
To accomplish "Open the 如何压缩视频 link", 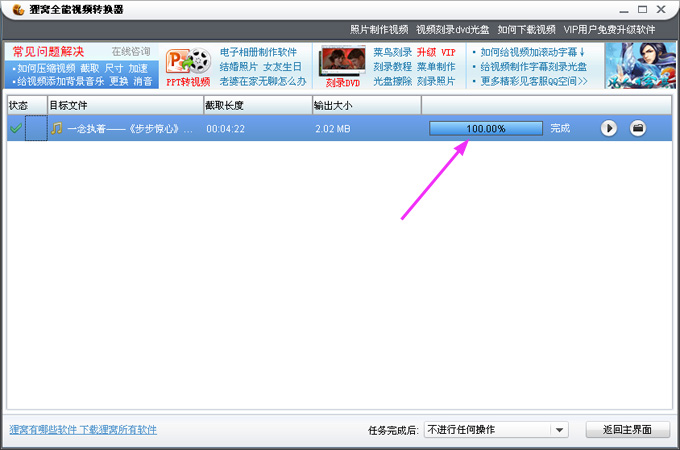I will click(46, 68).
